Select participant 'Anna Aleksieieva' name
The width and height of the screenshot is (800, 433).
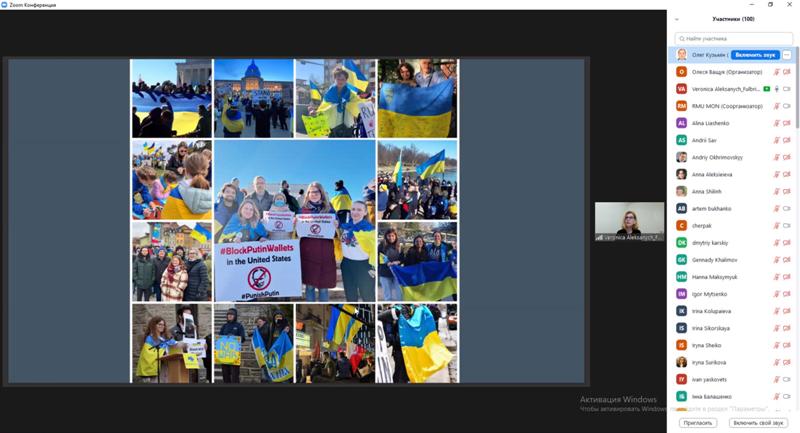point(712,174)
